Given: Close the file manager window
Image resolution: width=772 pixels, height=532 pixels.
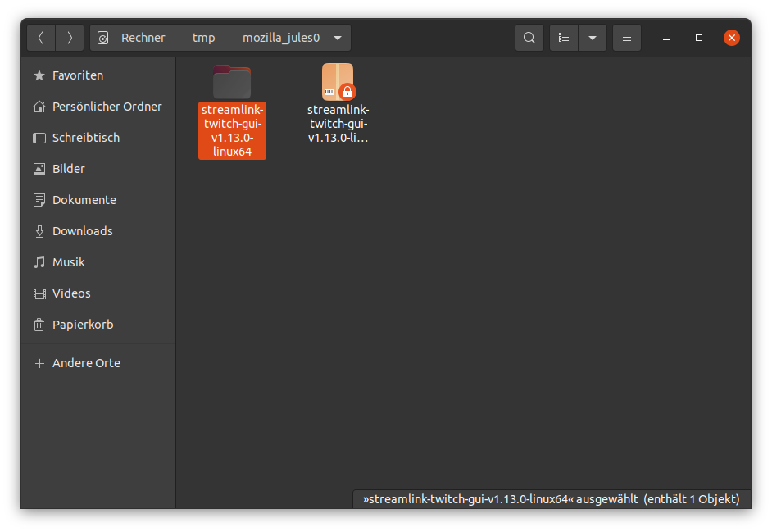Looking at the screenshot, I should click(732, 38).
